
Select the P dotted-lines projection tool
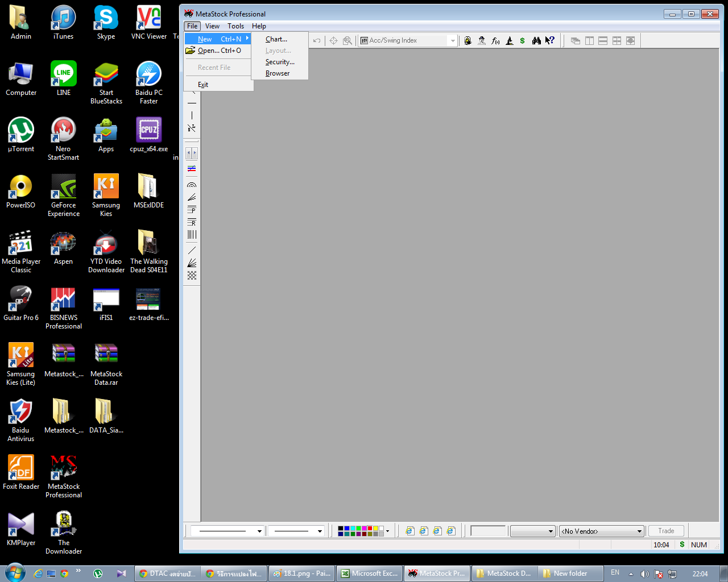(192, 210)
